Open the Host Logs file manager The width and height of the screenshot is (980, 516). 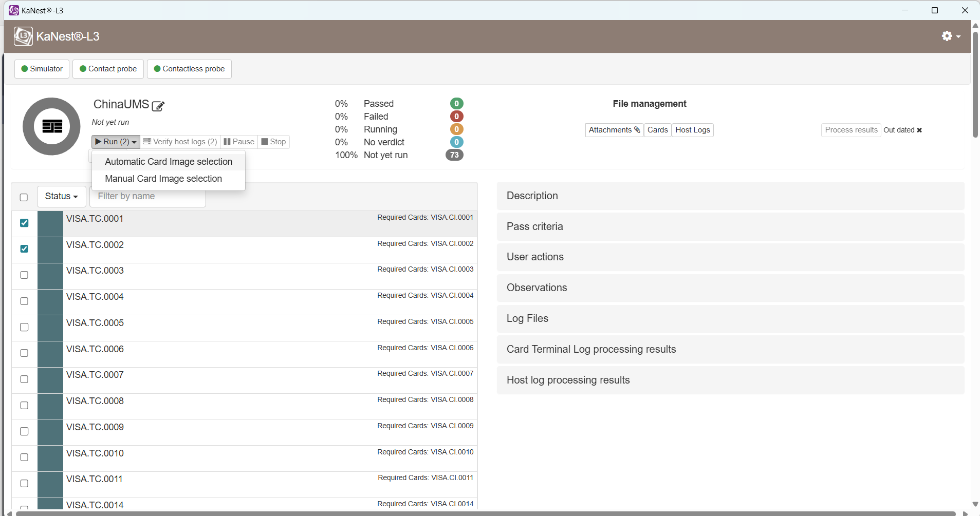point(693,130)
